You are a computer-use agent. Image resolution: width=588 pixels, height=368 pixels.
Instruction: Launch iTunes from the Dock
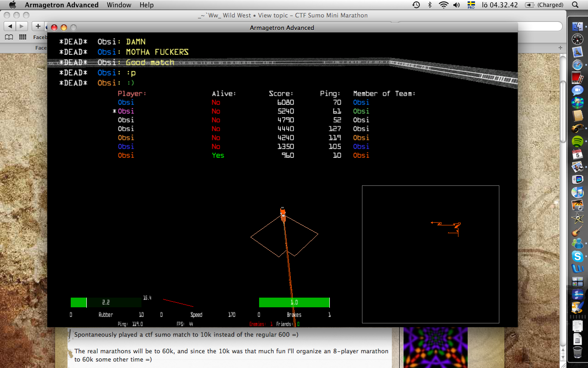click(x=577, y=192)
